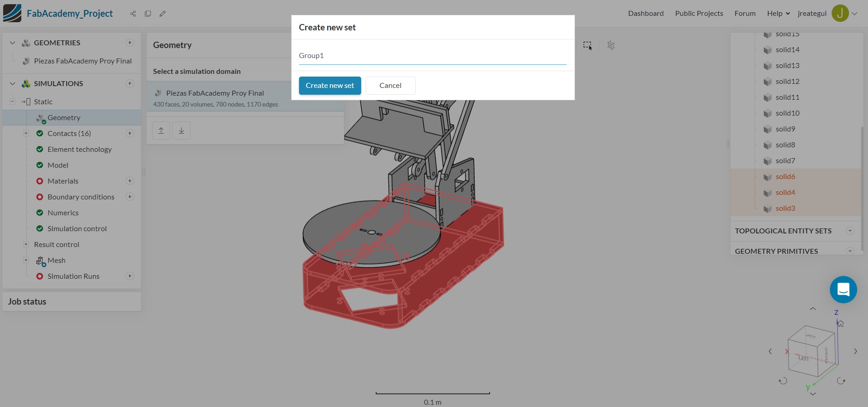Collapse the GEOMETRIES section

(x=13, y=43)
